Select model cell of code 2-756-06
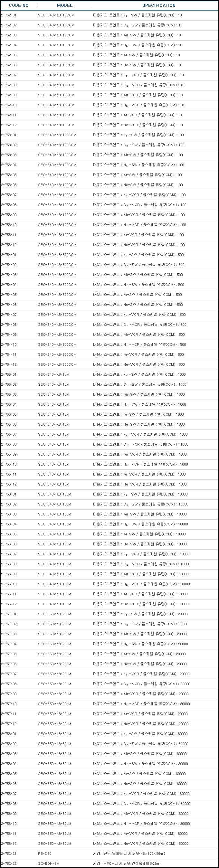This screenshot has height=868, width=219. coord(54,544)
